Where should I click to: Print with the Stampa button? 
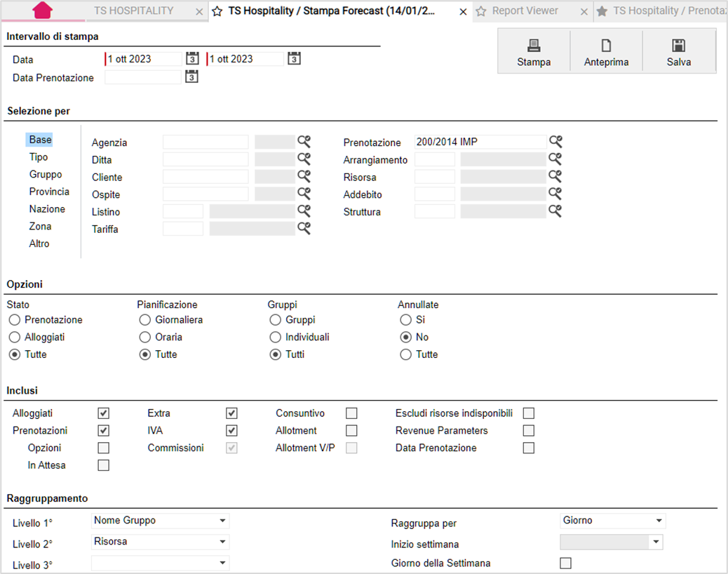coord(534,52)
